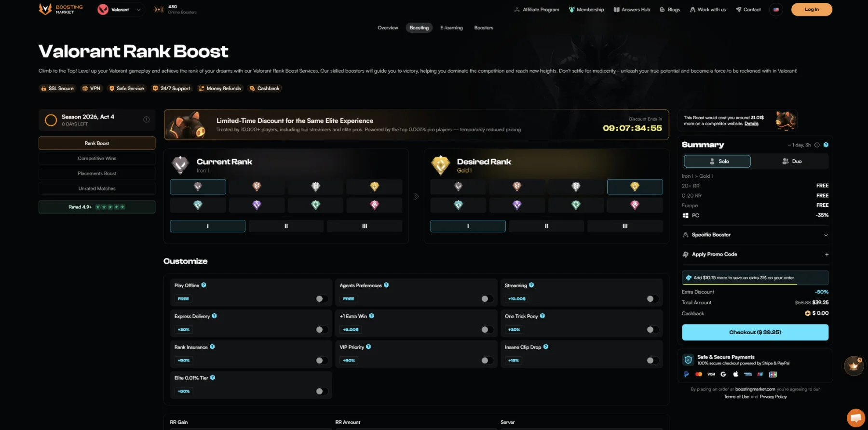Enable the Streaming add-on toggle
This screenshot has height=430, width=868.
[x=652, y=299]
